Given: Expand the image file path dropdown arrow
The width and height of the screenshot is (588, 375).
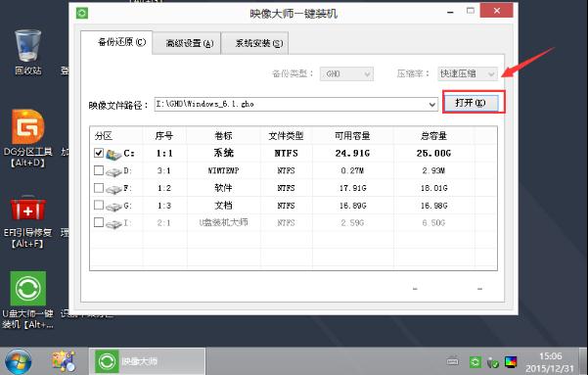Looking at the screenshot, I should pyautogui.click(x=432, y=105).
